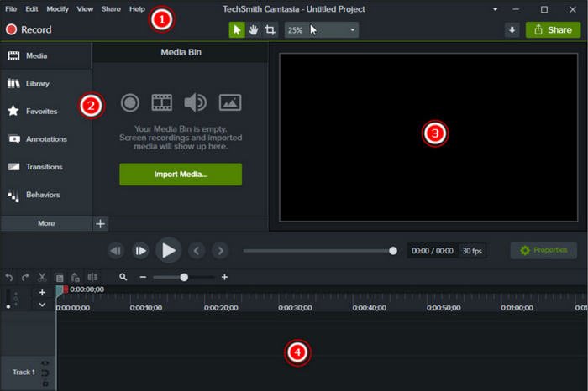This screenshot has width=588, height=391.
Task: Click the track height slider handle
Action: coord(8,306)
